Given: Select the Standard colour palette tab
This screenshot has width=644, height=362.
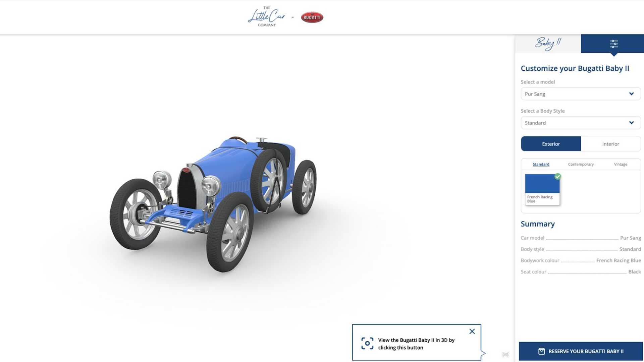Looking at the screenshot, I should pyautogui.click(x=541, y=164).
